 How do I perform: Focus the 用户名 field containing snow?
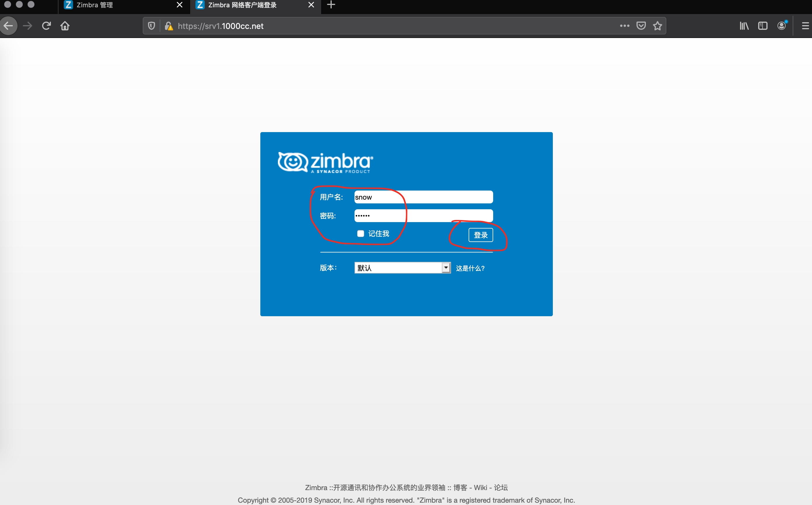point(424,197)
